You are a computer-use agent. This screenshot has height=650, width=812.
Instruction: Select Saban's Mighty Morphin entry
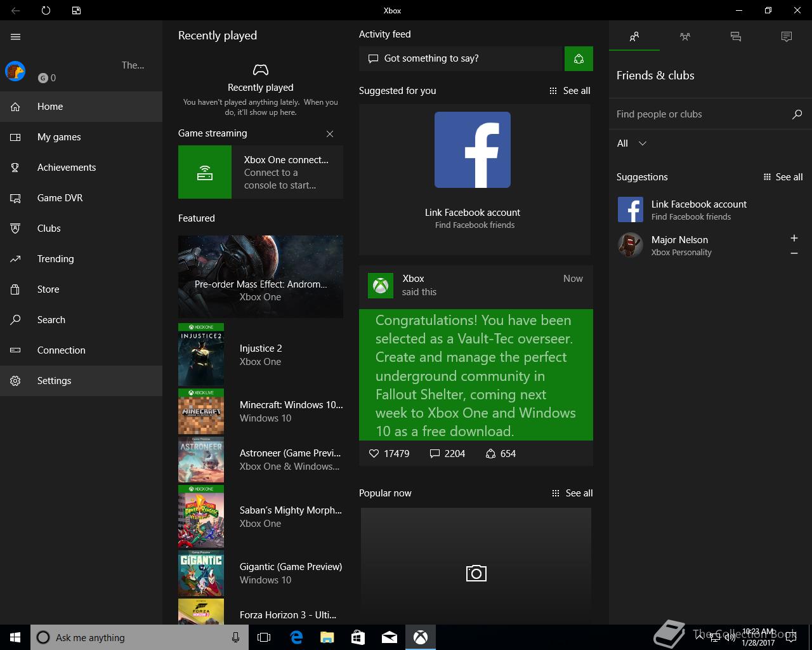[x=261, y=517]
